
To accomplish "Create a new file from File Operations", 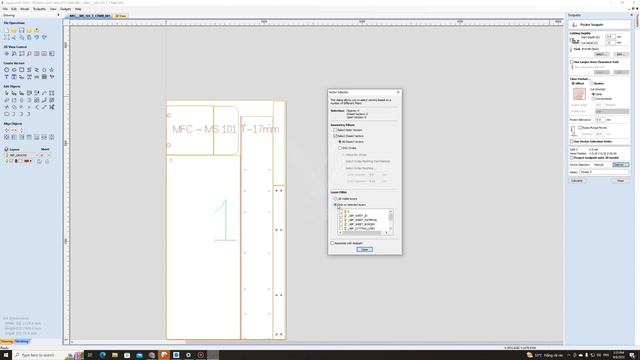I will tap(7, 30).
